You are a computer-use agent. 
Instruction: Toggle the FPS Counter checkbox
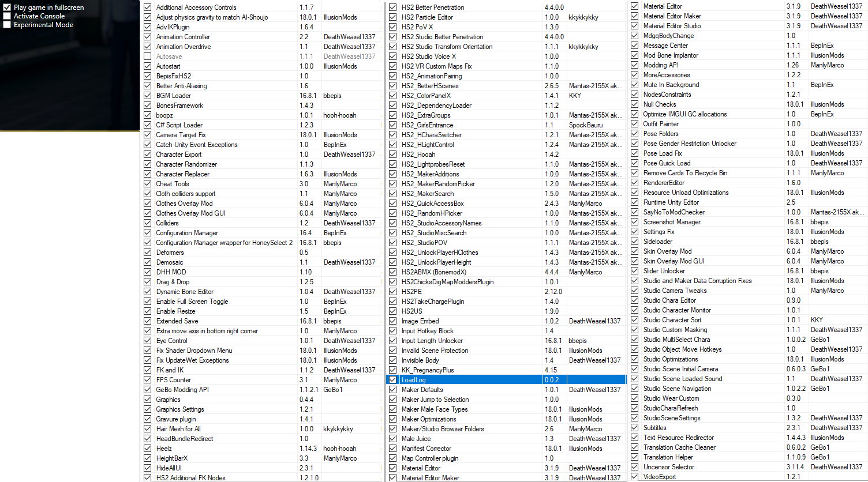148,380
